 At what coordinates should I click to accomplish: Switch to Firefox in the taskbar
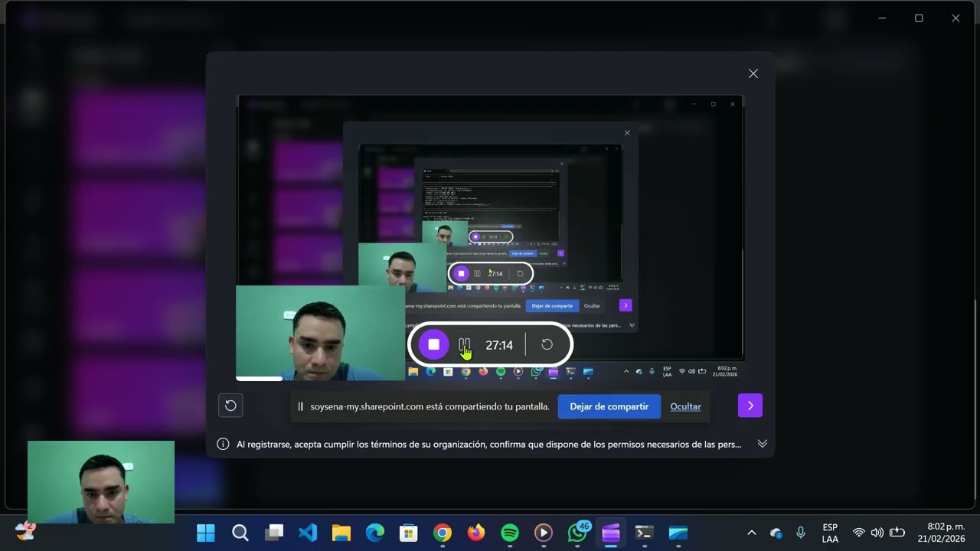tap(476, 533)
